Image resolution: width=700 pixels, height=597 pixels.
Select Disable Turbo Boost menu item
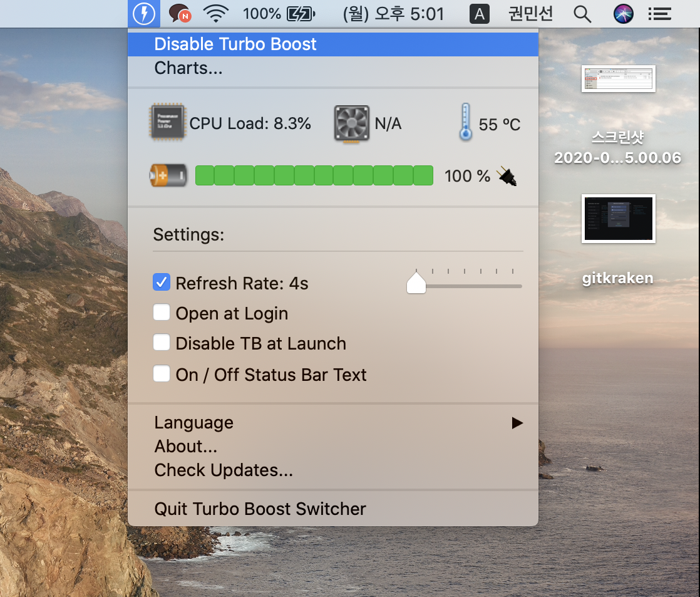333,44
